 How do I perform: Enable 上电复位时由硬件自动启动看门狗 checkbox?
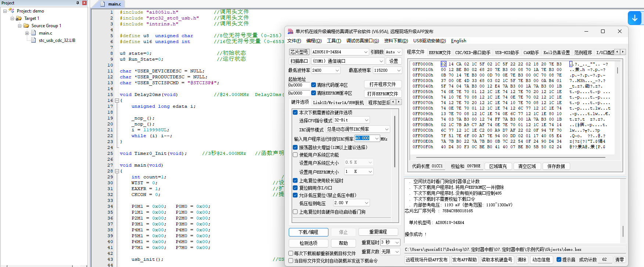[x=295, y=212]
